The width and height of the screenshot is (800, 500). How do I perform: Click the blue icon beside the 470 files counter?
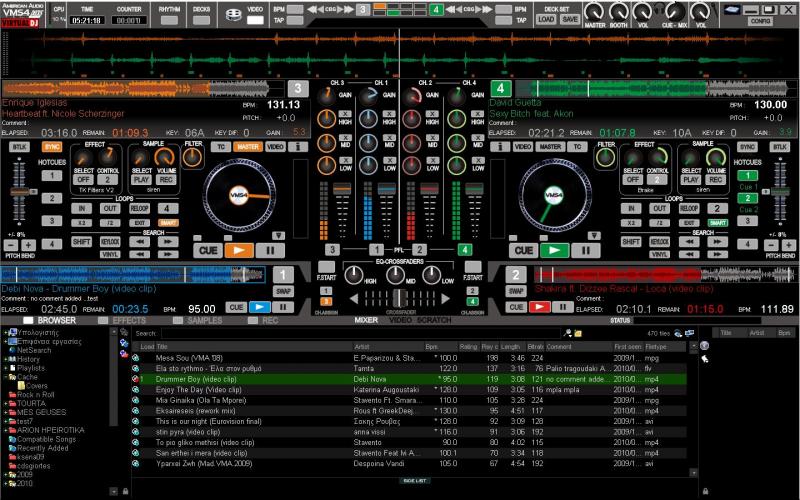(x=678, y=333)
